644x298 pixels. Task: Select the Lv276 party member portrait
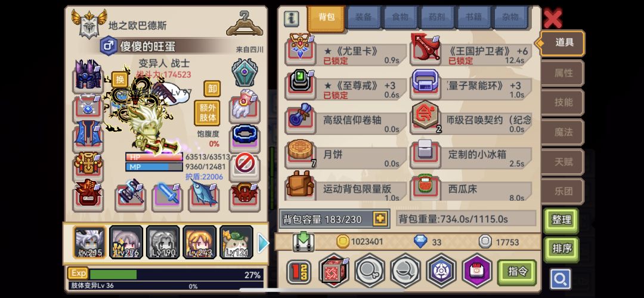click(126, 242)
